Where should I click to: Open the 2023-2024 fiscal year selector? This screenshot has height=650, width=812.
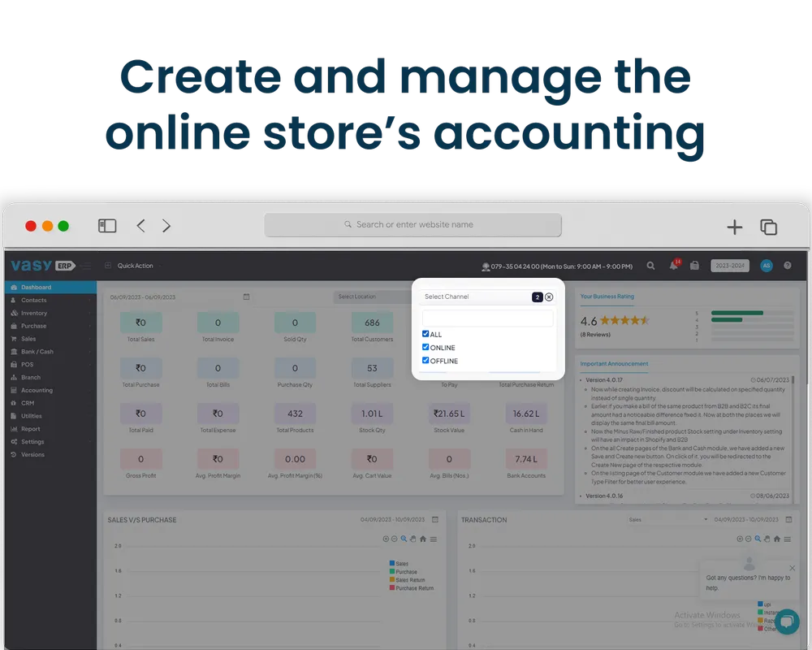click(730, 265)
